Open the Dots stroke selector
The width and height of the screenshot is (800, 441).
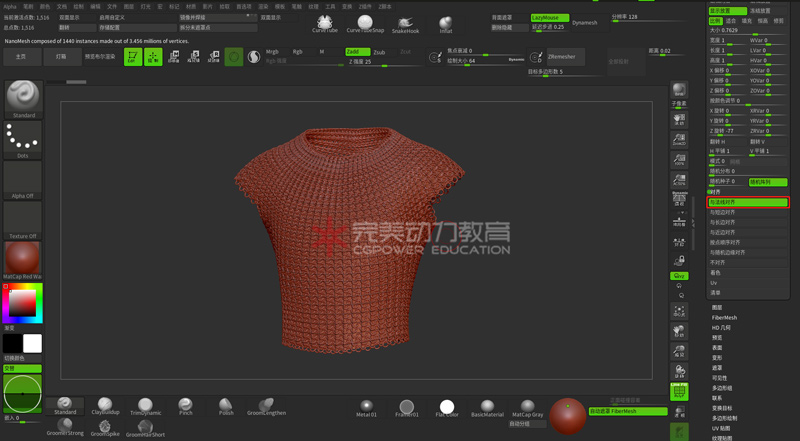tap(23, 138)
